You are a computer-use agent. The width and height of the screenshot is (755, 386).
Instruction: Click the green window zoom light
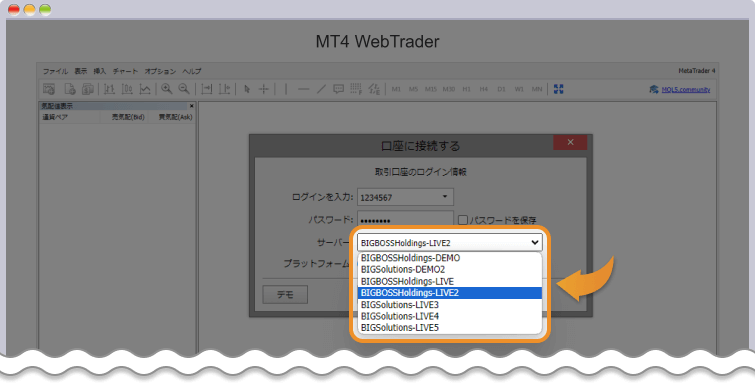click(45, 10)
